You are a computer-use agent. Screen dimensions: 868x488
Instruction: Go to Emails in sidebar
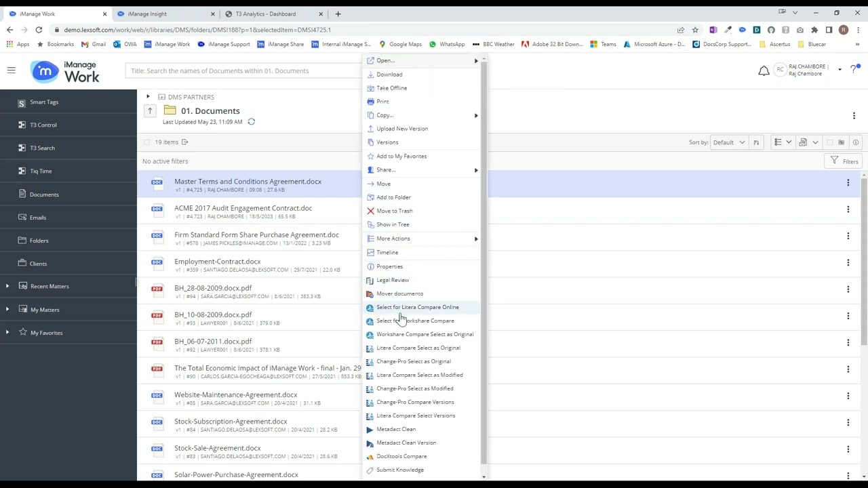click(x=38, y=218)
